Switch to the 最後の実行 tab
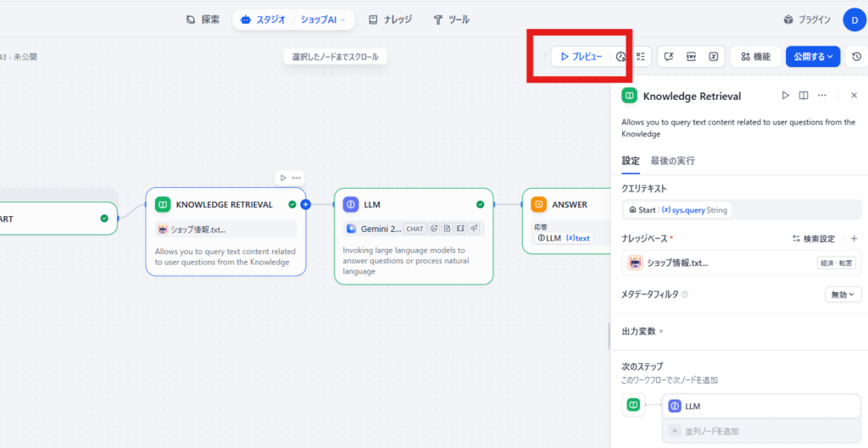This screenshot has height=448, width=868. (673, 161)
